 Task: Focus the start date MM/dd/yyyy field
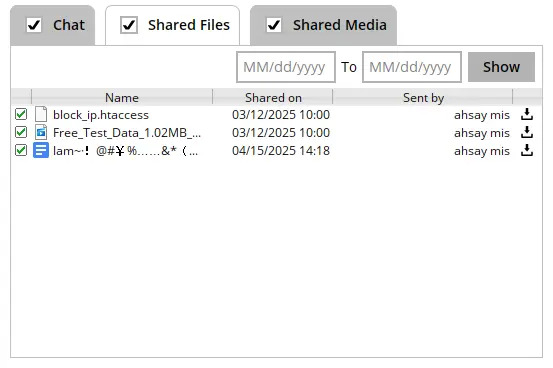286,67
